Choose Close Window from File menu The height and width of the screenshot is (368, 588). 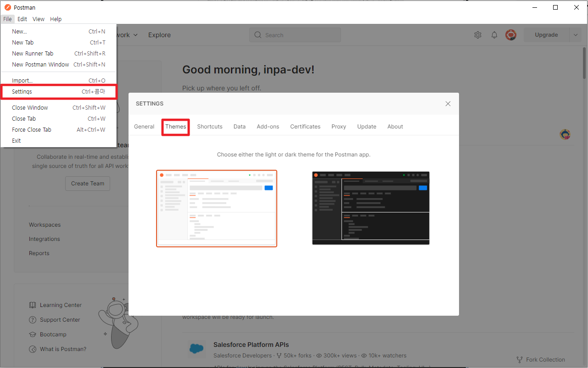[59, 108]
